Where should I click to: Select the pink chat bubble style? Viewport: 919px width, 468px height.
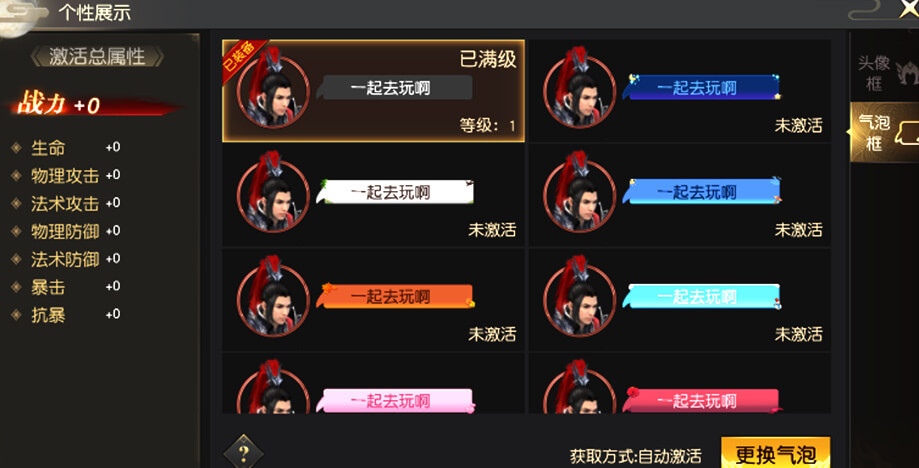pyautogui.click(x=396, y=401)
